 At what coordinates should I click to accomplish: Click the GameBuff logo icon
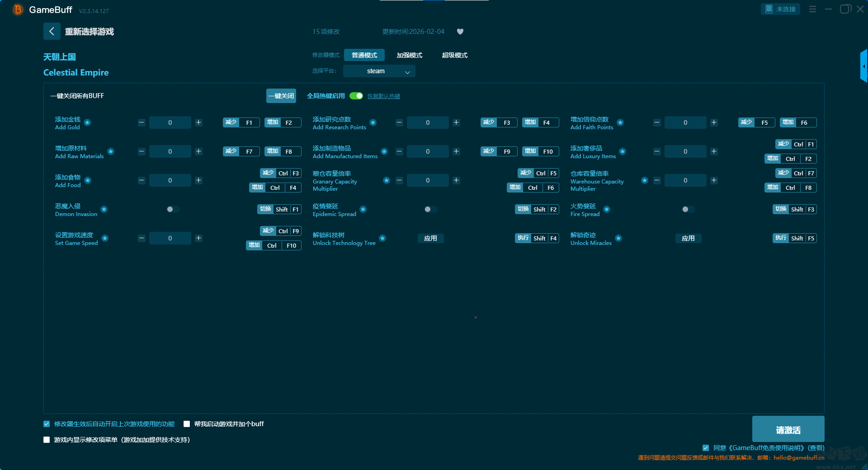tap(18, 9)
